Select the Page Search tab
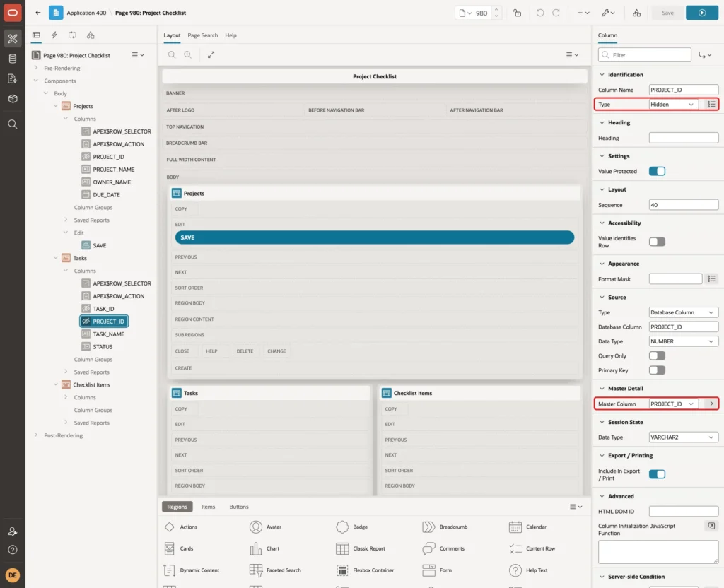Viewport: 724px width, 588px height. point(202,35)
